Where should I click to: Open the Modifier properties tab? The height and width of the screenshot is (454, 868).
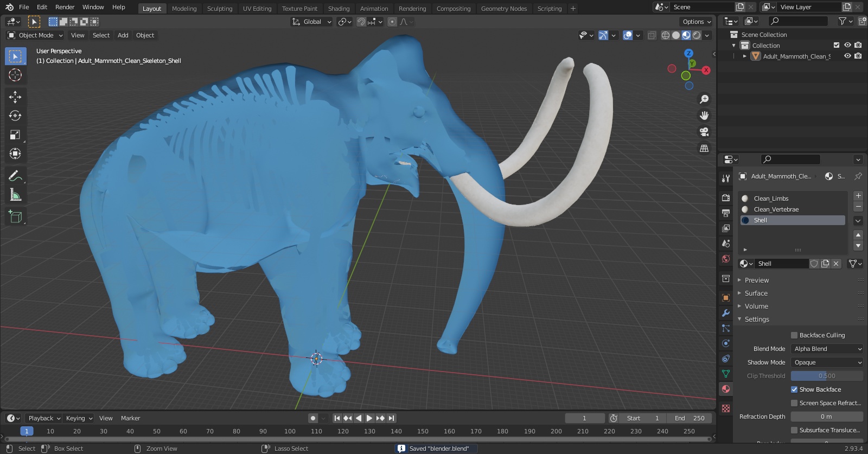[x=726, y=313]
